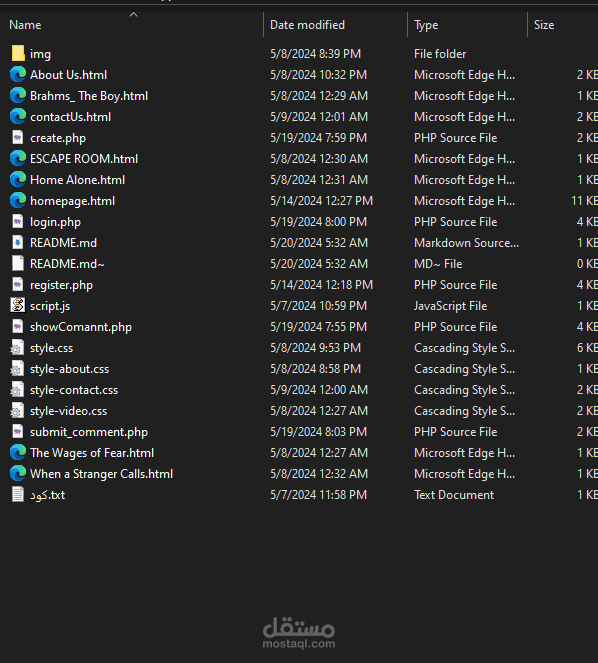Viewport: 598px width, 663px height.
Task: Click the 6 KB size of style.css
Action: pos(587,348)
